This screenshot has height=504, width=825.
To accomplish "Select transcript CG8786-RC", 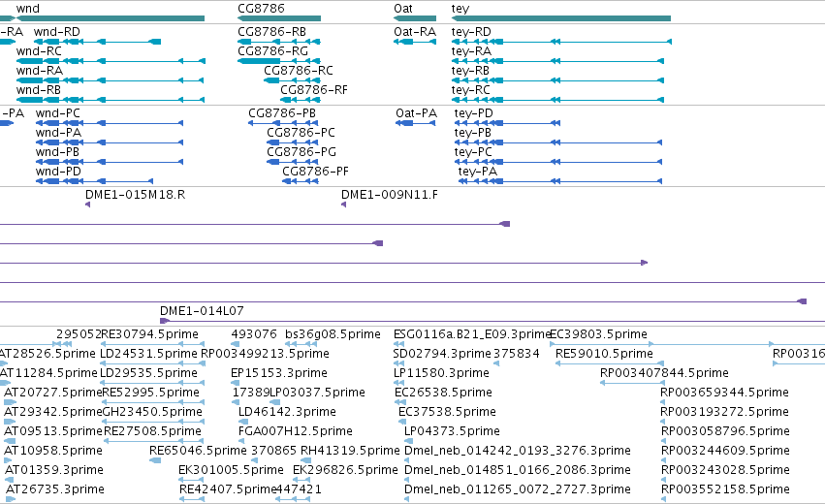I will click(299, 71).
